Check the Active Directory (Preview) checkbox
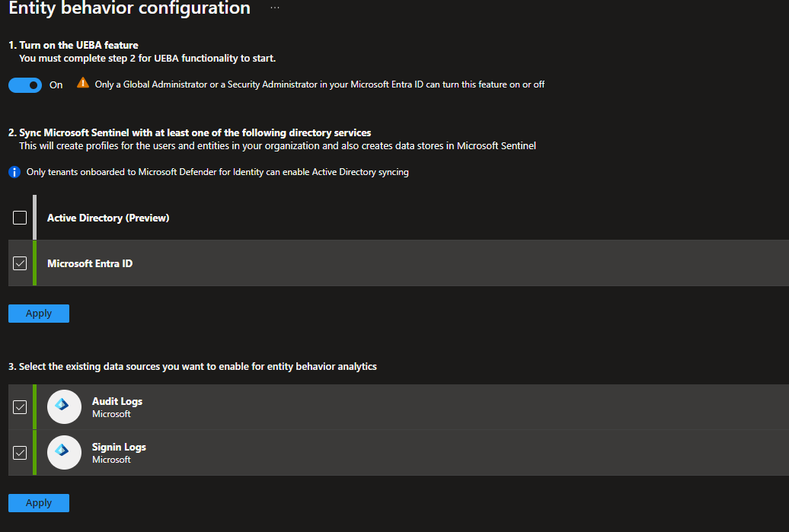Screen dimensions: 789x532 pos(20,217)
